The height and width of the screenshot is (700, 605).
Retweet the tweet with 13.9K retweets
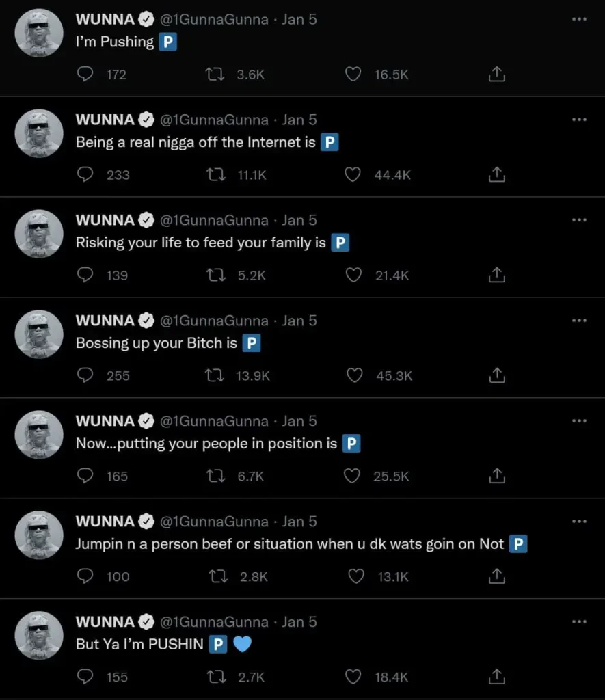coord(215,375)
